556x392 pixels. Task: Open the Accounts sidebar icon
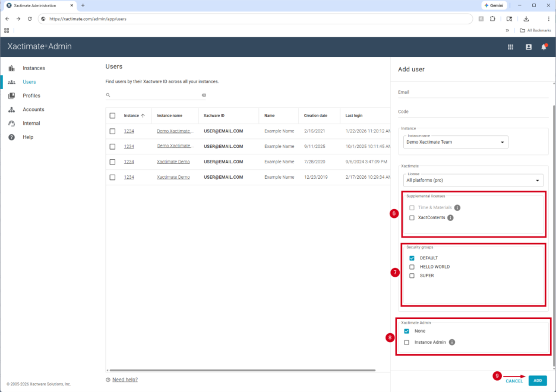point(12,109)
